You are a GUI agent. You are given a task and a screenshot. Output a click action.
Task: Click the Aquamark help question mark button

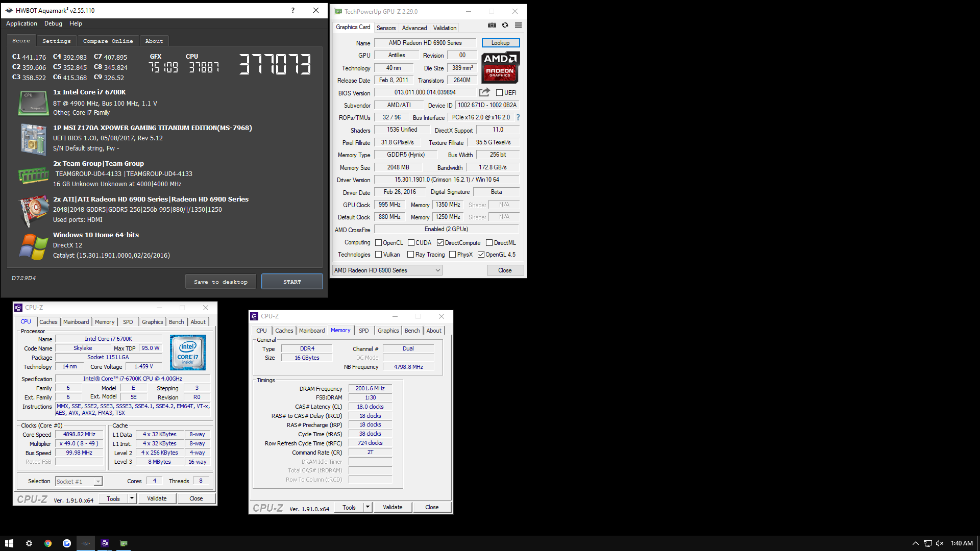pos(292,10)
